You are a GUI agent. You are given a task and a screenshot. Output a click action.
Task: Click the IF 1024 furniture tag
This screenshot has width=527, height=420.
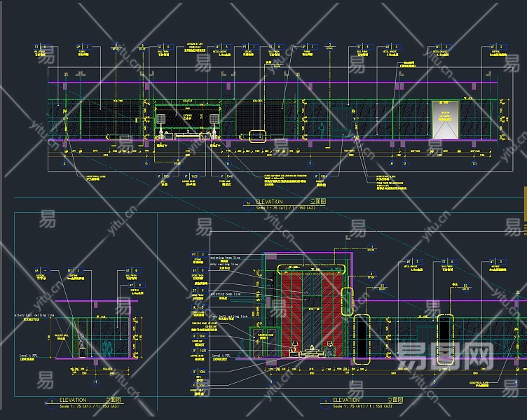tap(321, 176)
